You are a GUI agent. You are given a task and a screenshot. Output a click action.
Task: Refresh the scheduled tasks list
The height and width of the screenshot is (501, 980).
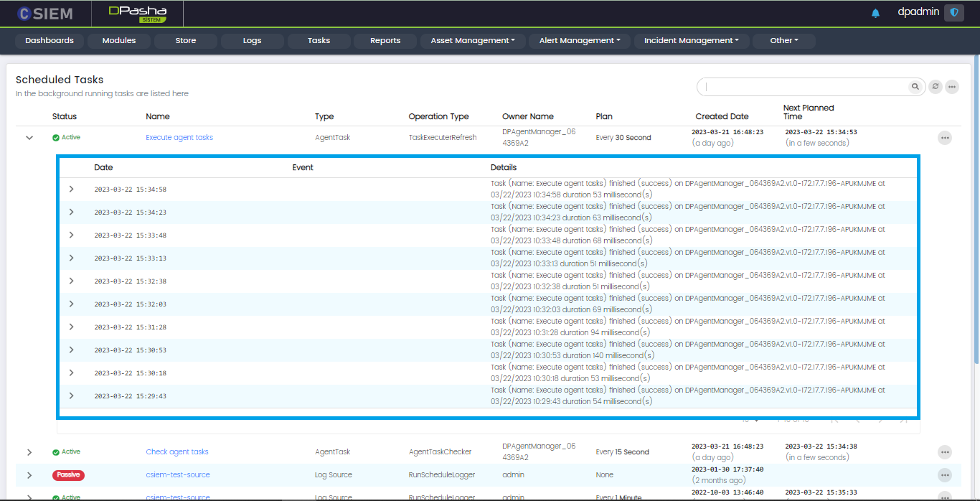[936, 87]
